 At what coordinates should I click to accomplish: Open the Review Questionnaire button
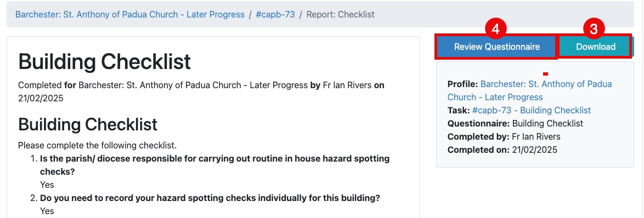click(x=496, y=47)
